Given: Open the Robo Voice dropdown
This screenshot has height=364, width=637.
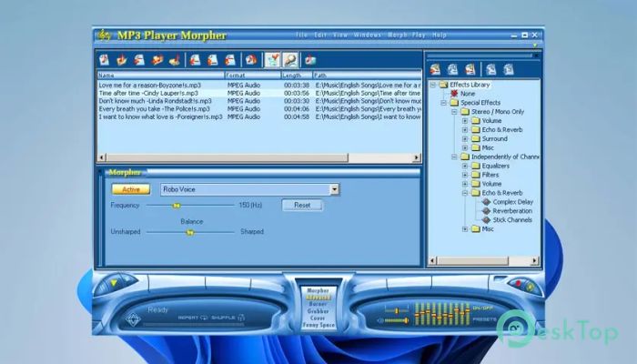Looking at the screenshot, I should tap(334, 189).
